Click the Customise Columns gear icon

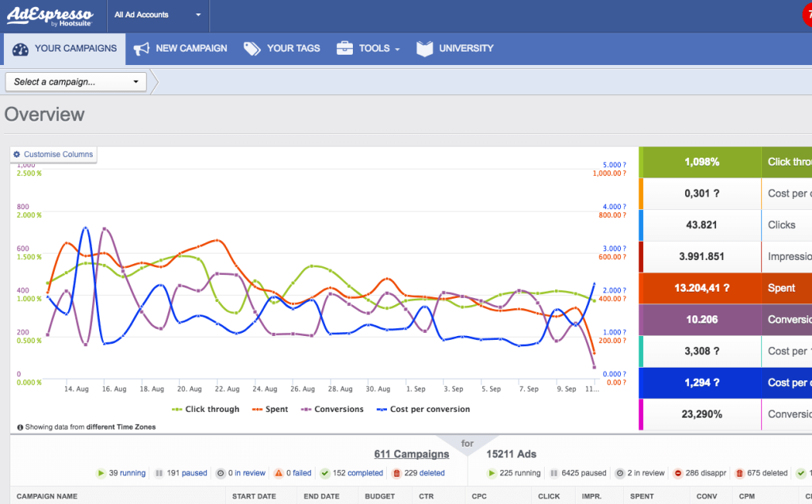click(17, 155)
